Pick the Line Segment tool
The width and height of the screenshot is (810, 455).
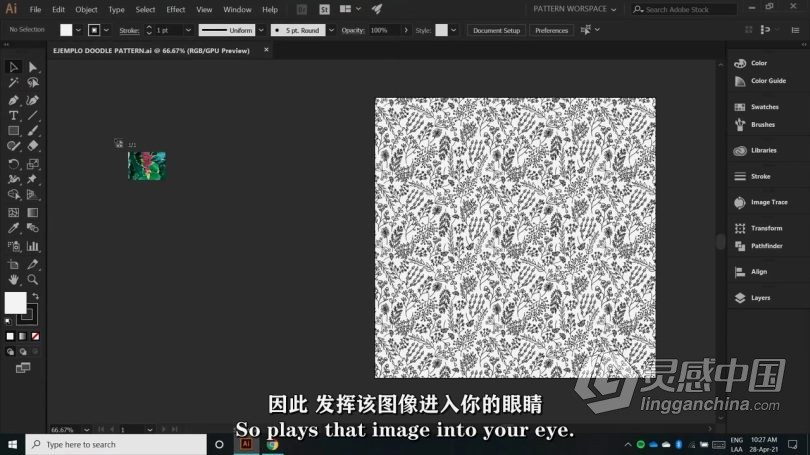coord(33,115)
